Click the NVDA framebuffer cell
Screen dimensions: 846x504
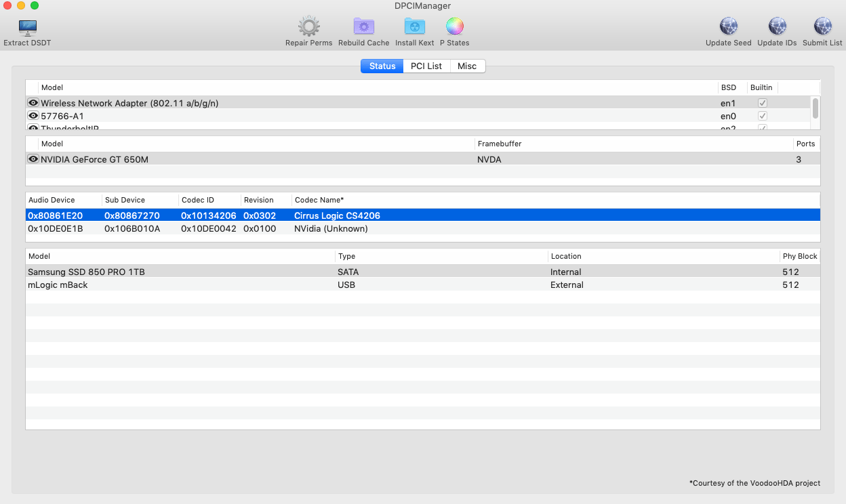(x=489, y=159)
